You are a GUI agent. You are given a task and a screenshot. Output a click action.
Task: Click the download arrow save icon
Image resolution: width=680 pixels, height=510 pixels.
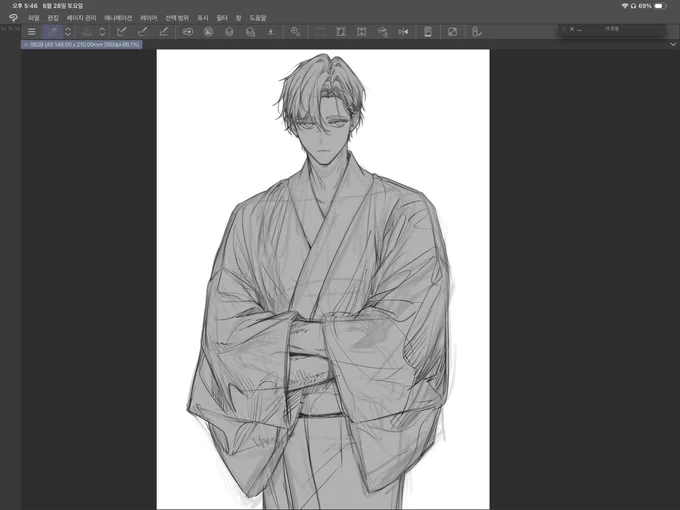click(x=271, y=32)
